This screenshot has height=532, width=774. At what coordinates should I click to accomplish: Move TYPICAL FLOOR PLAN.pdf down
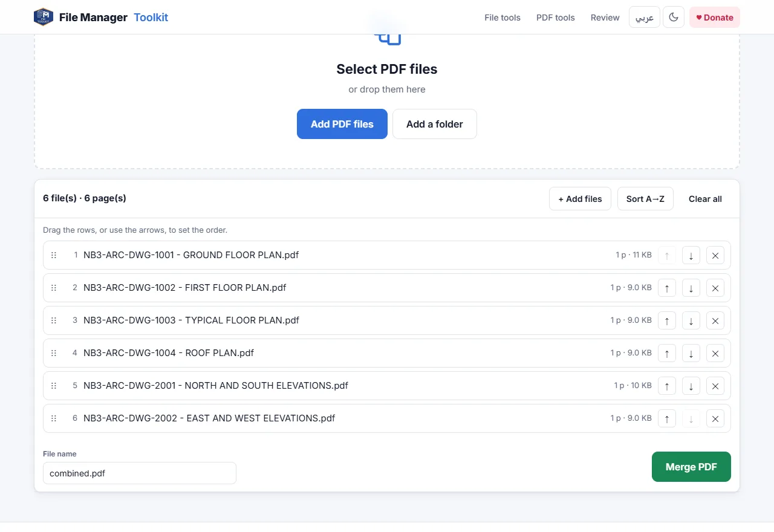tap(691, 320)
